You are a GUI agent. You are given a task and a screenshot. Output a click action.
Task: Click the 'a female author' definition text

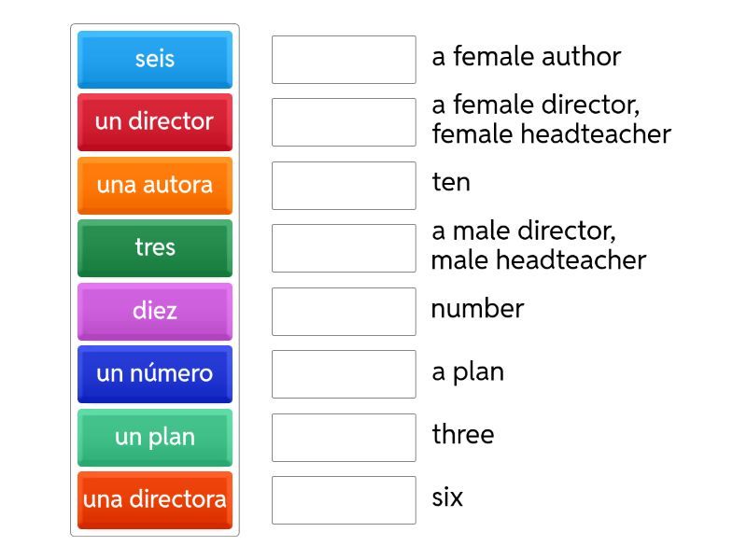[526, 57]
